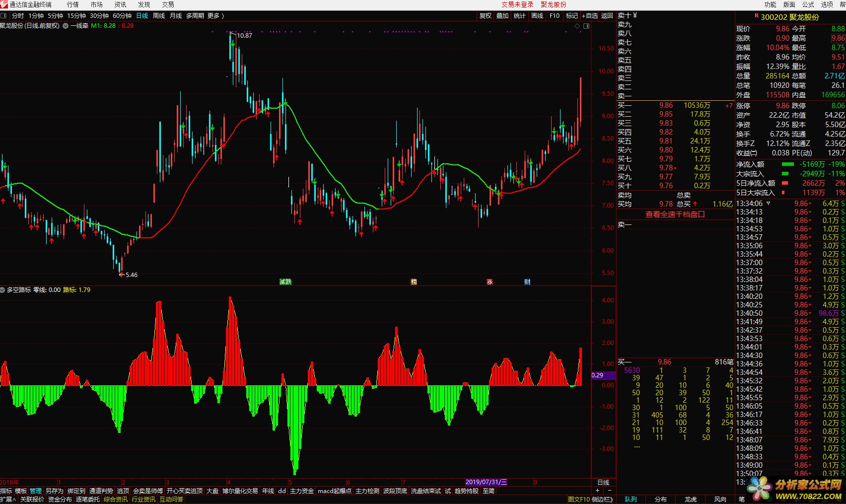This screenshot has width=846, height=504.
Task: Open the 画线 drawing tools
Action: [x=537, y=16]
